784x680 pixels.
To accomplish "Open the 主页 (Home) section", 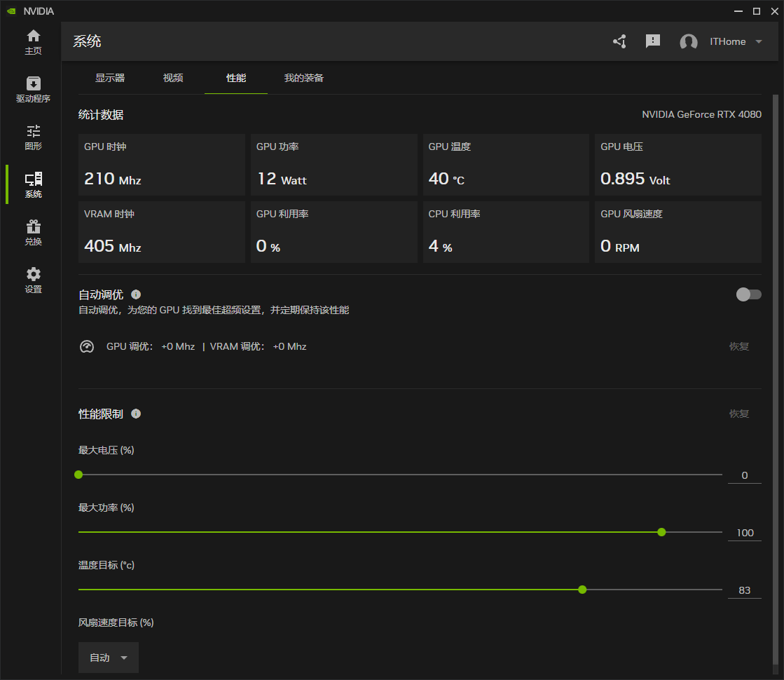I will click(x=33, y=41).
